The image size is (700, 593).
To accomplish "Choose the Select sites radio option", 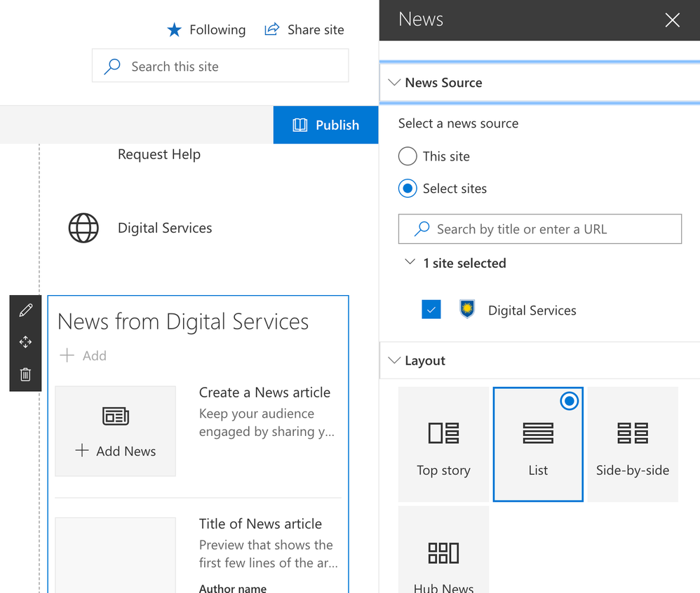I will click(408, 189).
